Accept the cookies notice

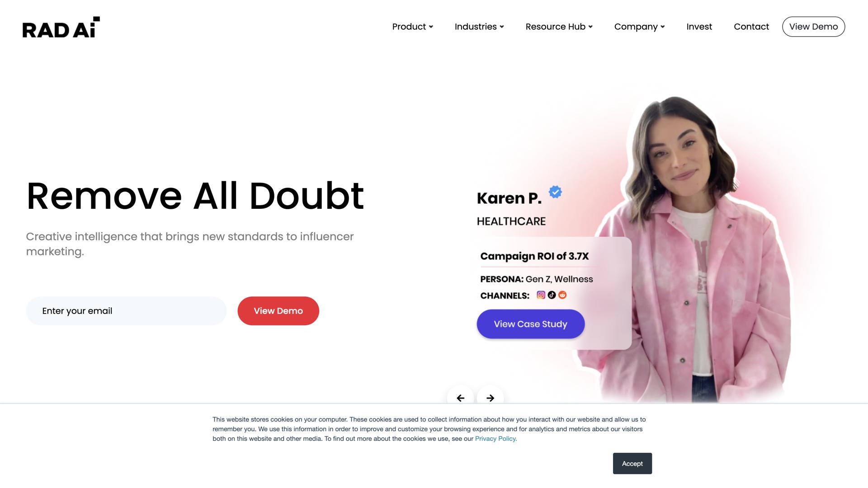pyautogui.click(x=632, y=464)
